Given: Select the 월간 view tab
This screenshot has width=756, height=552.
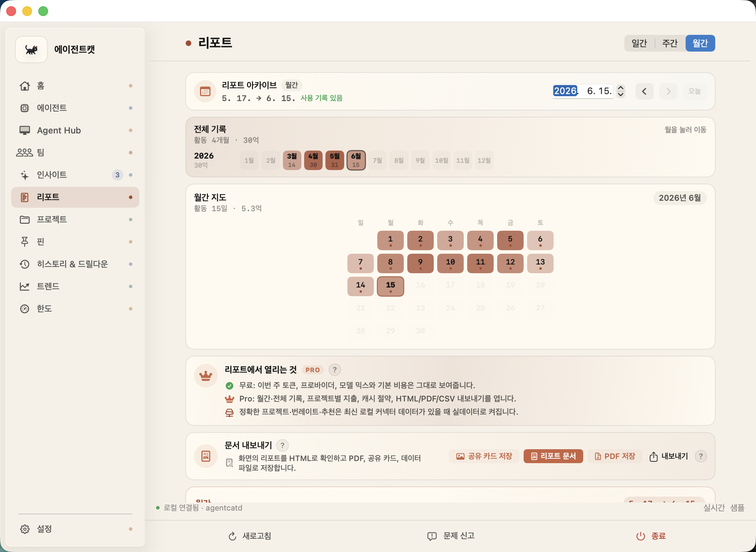Looking at the screenshot, I should tap(700, 43).
